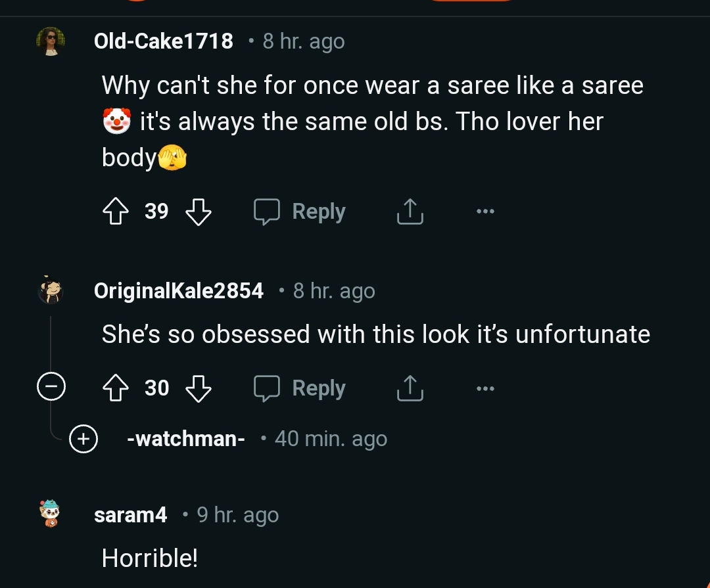The height and width of the screenshot is (588, 710).
Task: Open overflow menu on OriginalKale2854's comment
Action: pos(485,388)
